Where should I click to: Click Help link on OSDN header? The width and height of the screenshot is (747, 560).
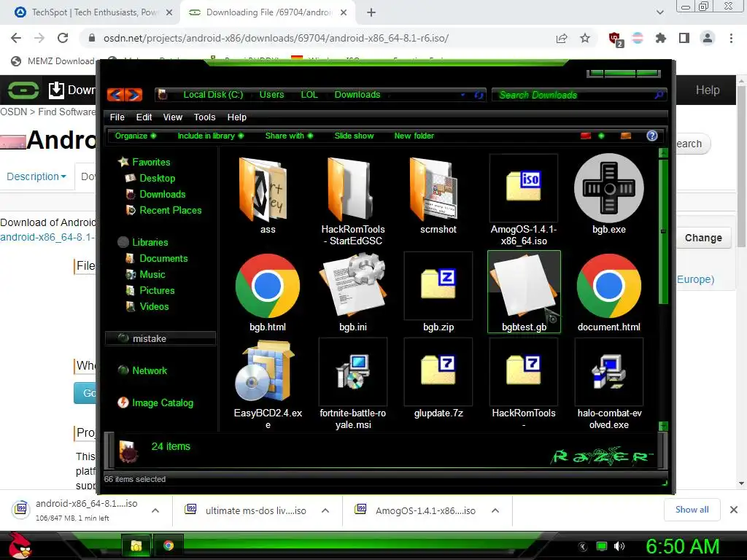click(x=708, y=90)
